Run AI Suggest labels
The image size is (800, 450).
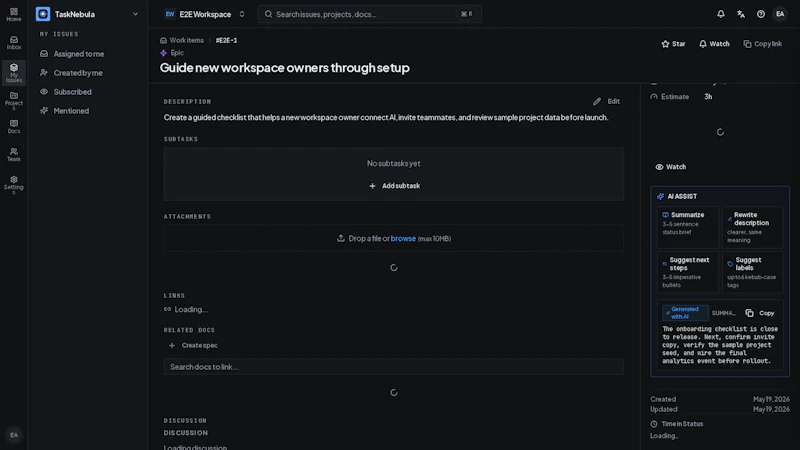752,272
